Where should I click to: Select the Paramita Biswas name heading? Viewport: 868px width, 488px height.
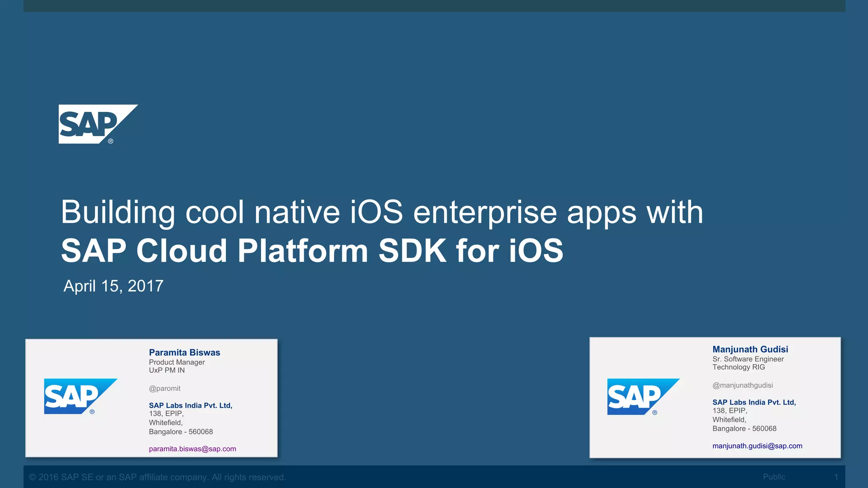click(x=184, y=352)
